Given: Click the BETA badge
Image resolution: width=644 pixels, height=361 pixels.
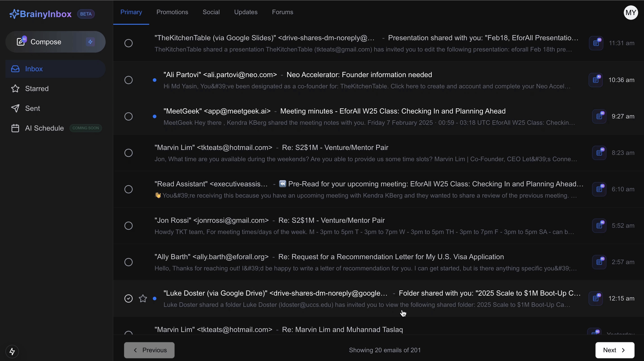Looking at the screenshot, I should (x=86, y=14).
